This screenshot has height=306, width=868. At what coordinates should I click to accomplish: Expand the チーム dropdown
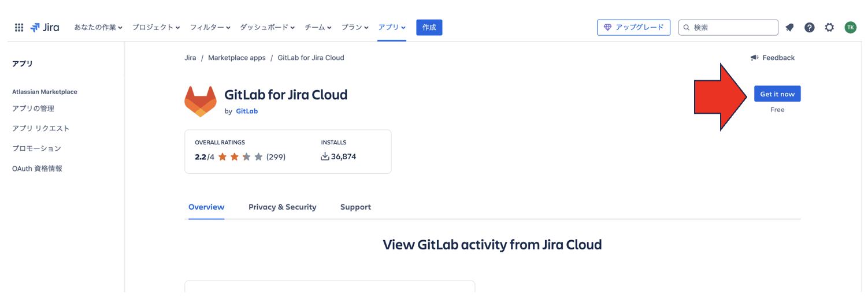[318, 27]
